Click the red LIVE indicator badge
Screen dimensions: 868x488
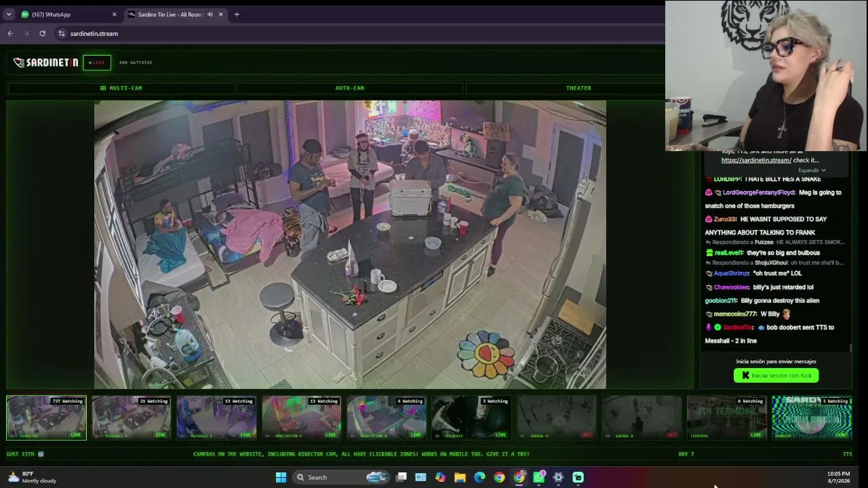97,62
